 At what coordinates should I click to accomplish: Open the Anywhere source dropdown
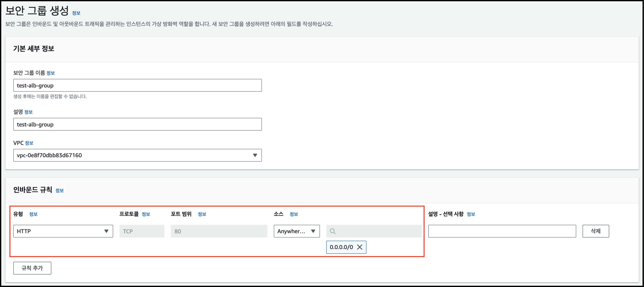(296, 231)
